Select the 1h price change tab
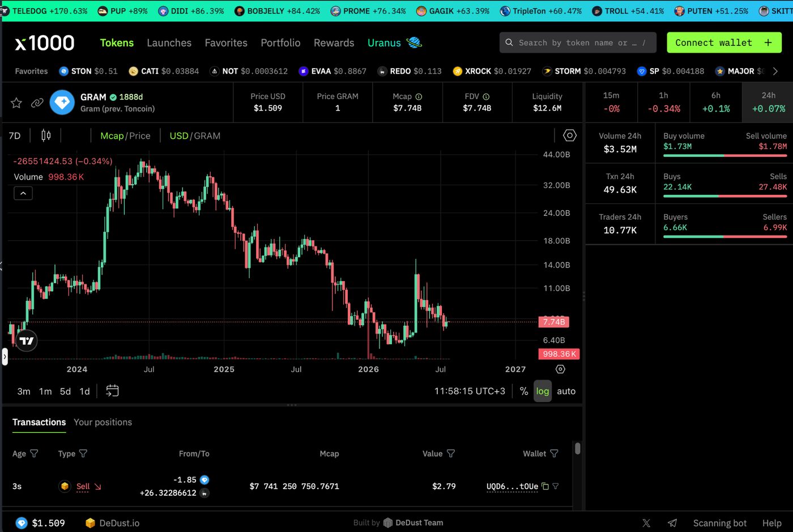Screen dimensions: 793x532 click(664, 103)
